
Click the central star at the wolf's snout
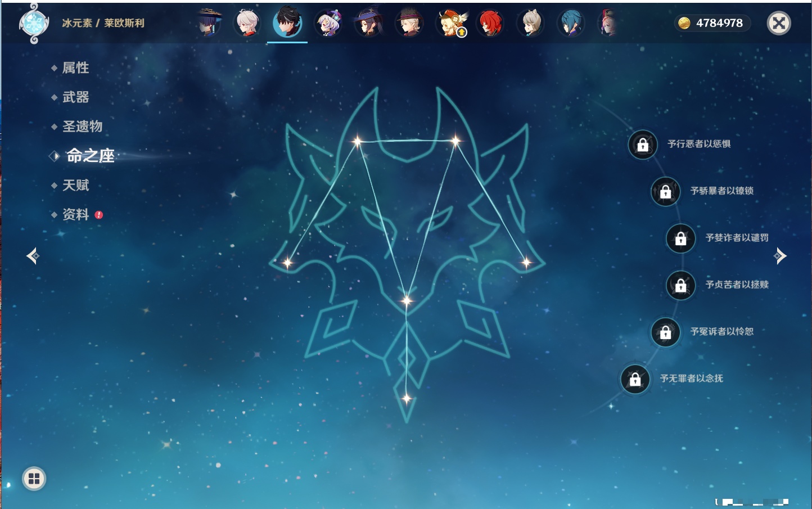coord(407,300)
